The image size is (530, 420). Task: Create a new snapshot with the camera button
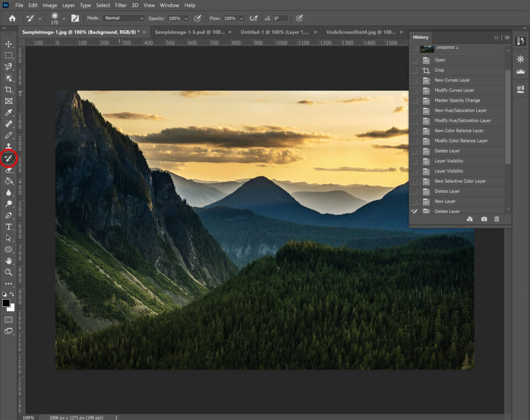(483, 219)
